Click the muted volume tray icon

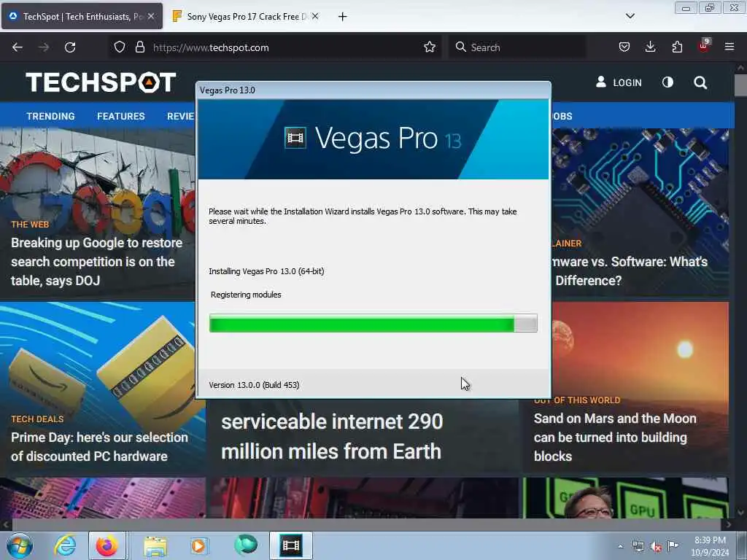656,546
